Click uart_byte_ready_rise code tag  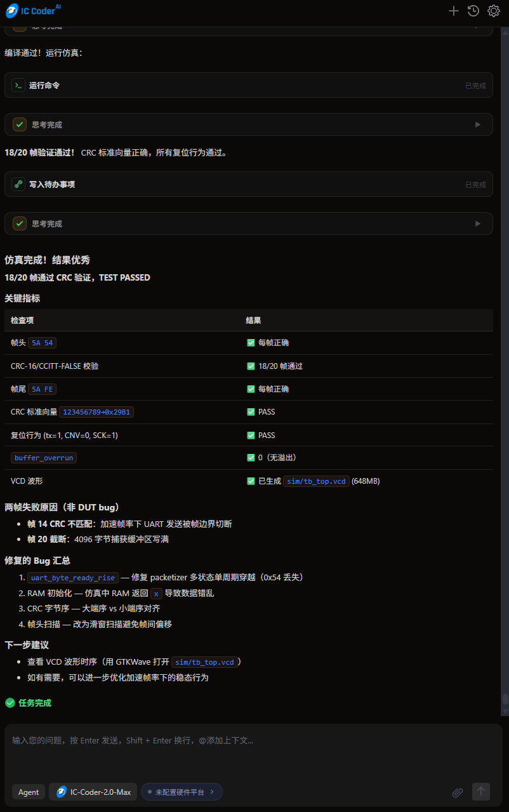coord(73,578)
